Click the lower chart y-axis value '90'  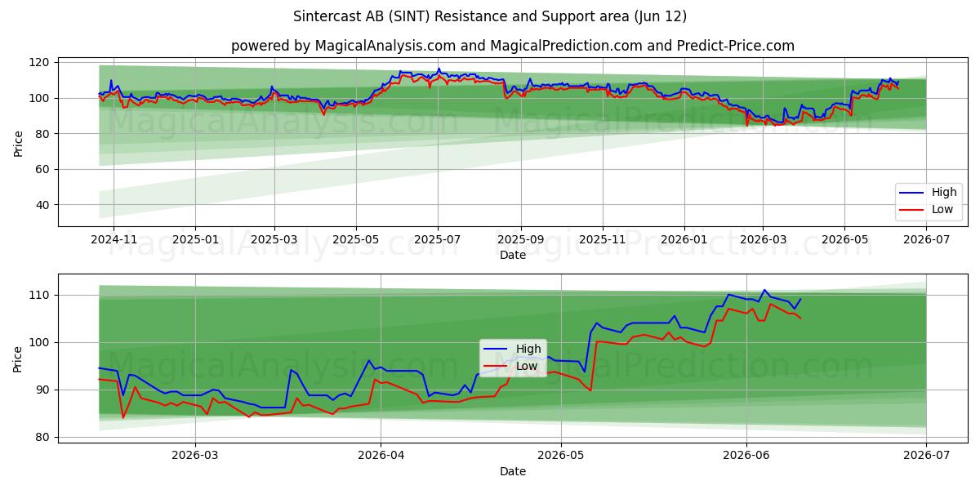(44, 390)
